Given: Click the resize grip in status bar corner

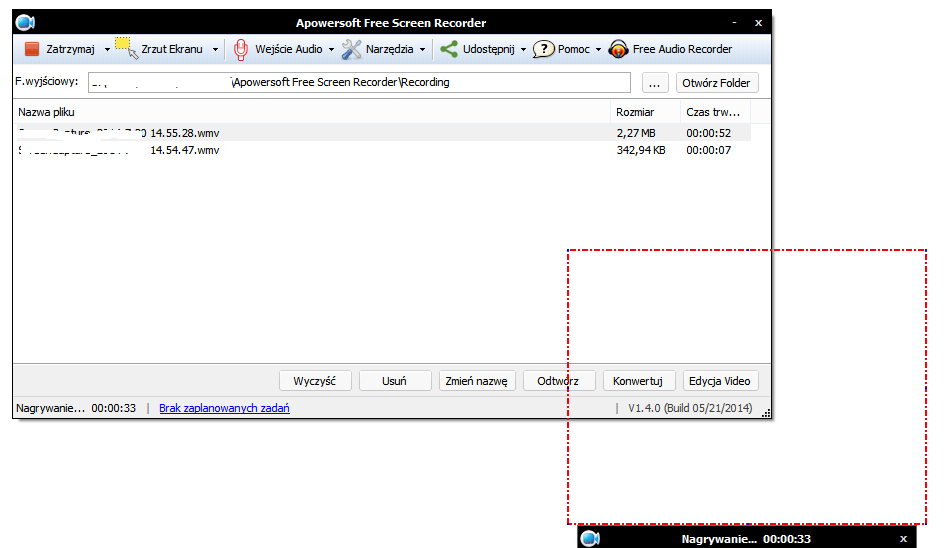Looking at the screenshot, I should tap(766, 413).
